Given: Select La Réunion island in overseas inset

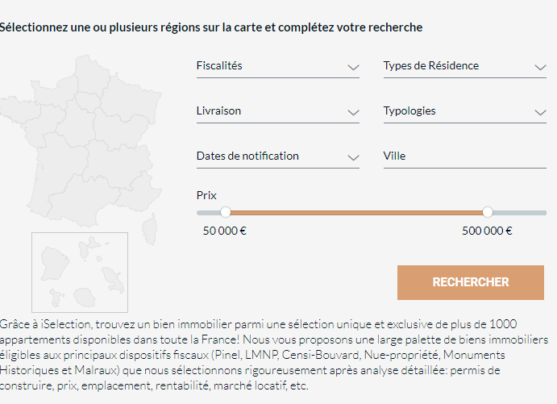Looking at the screenshot, I should pos(85,298).
